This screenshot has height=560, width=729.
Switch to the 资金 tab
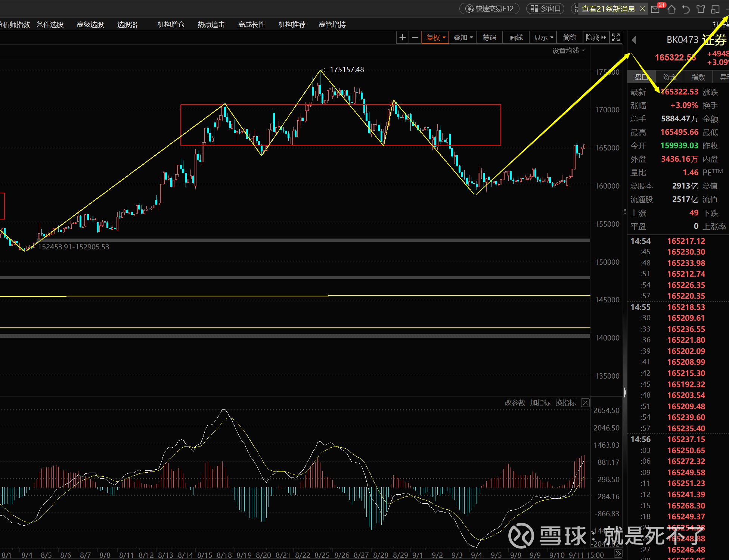669,77
